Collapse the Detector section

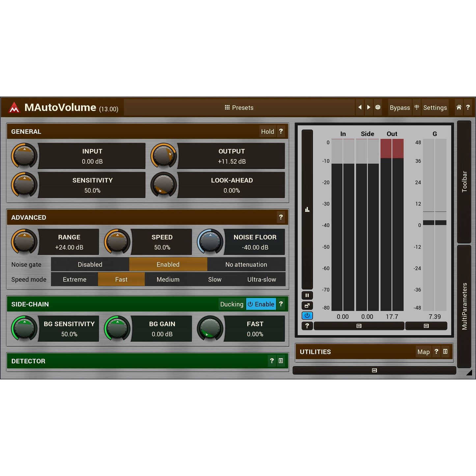281,361
